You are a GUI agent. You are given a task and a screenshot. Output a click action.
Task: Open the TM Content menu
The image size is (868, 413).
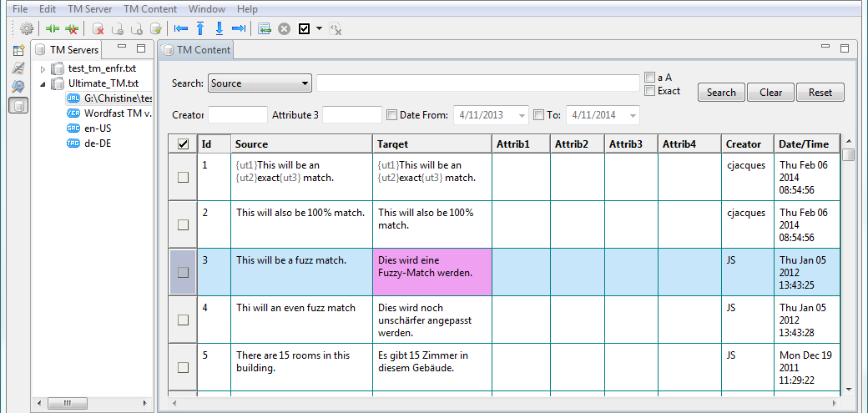click(x=150, y=8)
